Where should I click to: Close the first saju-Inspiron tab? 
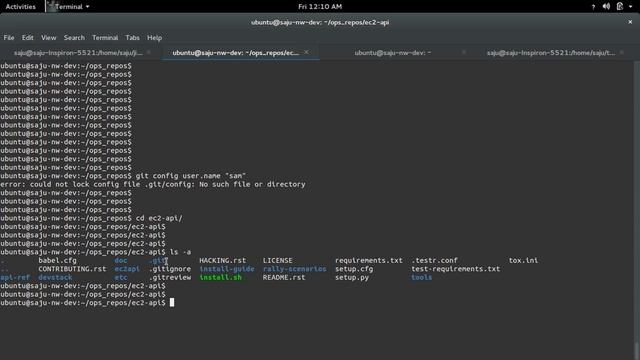pos(149,52)
